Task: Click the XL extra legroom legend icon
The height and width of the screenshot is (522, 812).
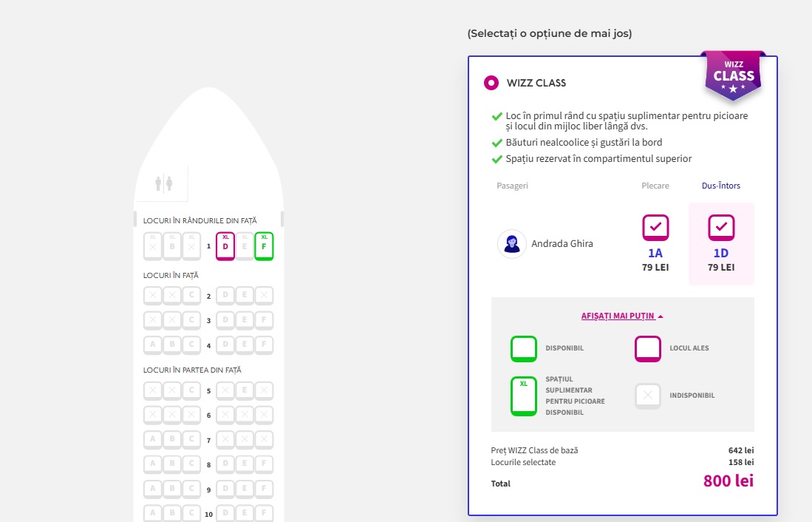Action: tap(524, 396)
